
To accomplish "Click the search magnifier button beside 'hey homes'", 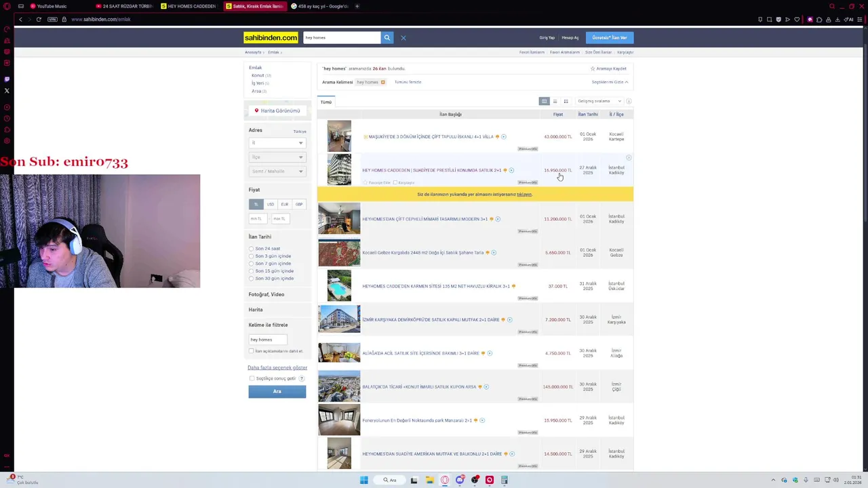I will click(x=387, y=37).
